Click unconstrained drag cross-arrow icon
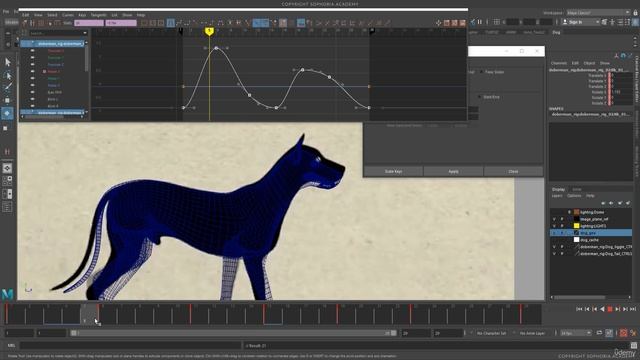 point(438,23)
